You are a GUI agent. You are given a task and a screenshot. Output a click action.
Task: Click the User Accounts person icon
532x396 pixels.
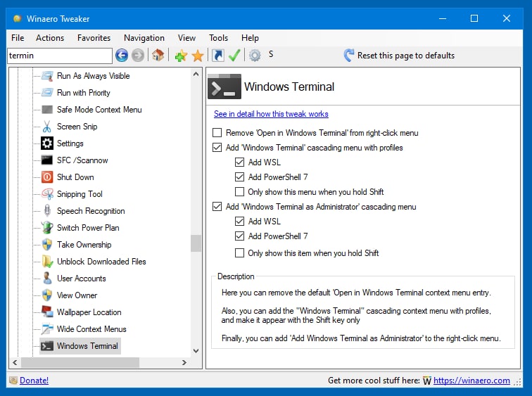pos(47,279)
